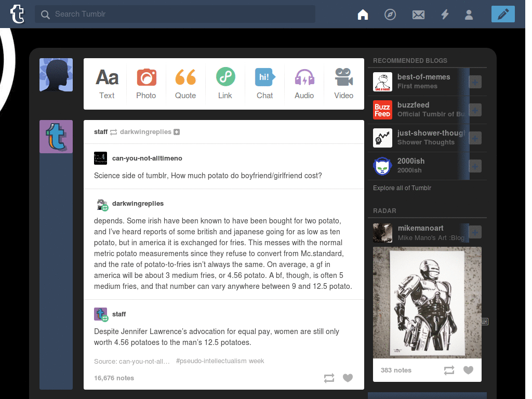Open can-you-not-alltimeno blog link

147,158
